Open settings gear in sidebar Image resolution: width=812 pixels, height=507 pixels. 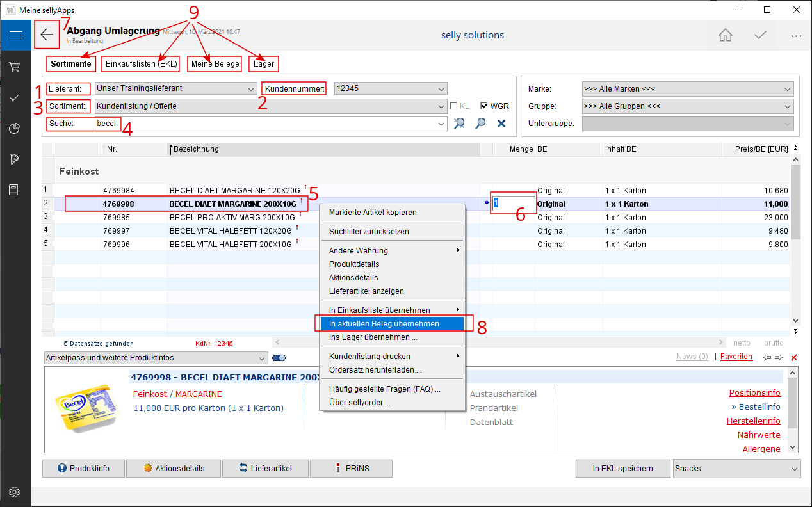tap(15, 492)
